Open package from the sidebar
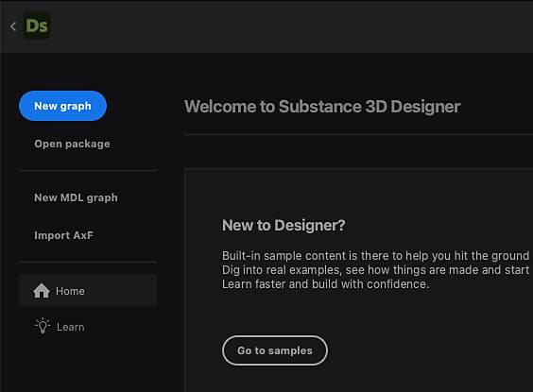Screen dimensions: 533x392 click(72, 144)
